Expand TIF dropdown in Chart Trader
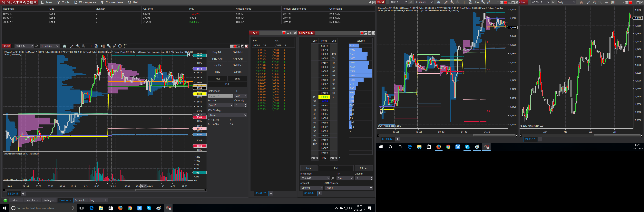This screenshot has height=212, width=644. pyautogui.click(x=241, y=96)
